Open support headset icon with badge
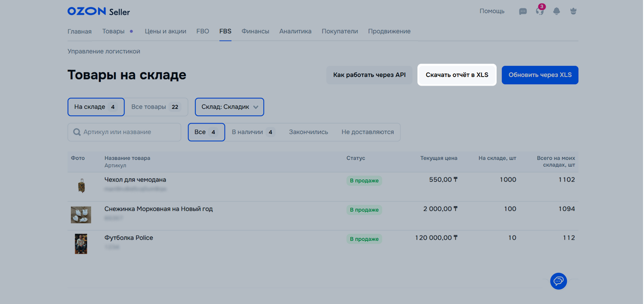This screenshot has width=644, height=304. click(x=540, y=11)
